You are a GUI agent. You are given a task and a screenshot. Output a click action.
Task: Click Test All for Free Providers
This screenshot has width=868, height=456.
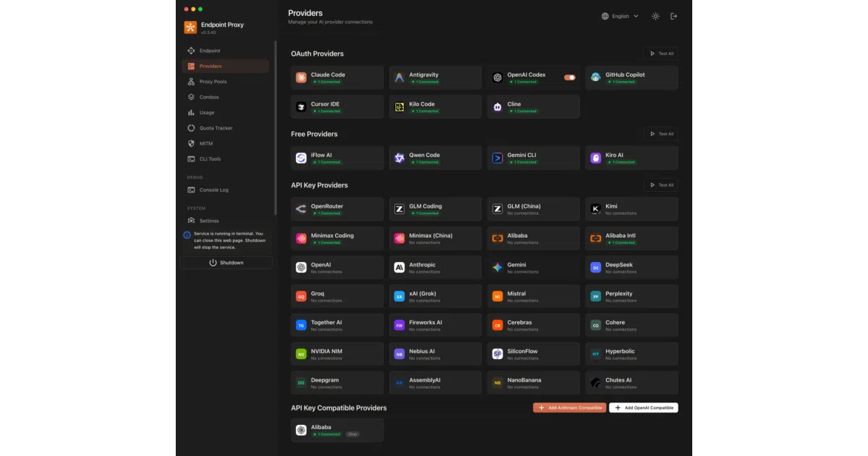click(x=661, y=134)
